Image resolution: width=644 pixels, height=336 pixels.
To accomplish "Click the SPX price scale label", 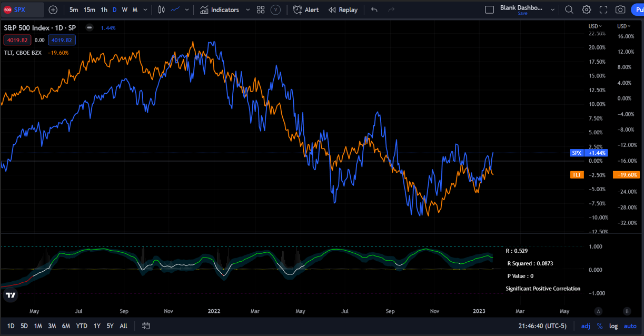I will pos(577,153).
